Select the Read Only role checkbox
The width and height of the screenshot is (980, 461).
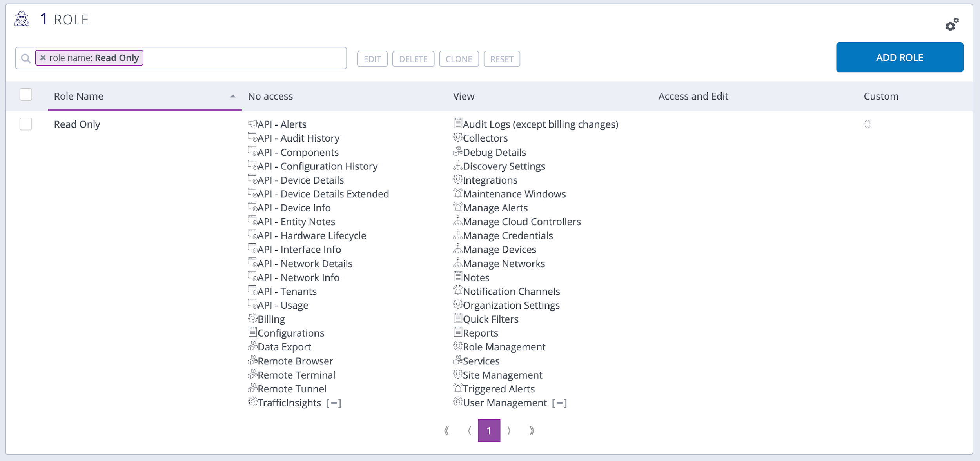tap(26, 124)
